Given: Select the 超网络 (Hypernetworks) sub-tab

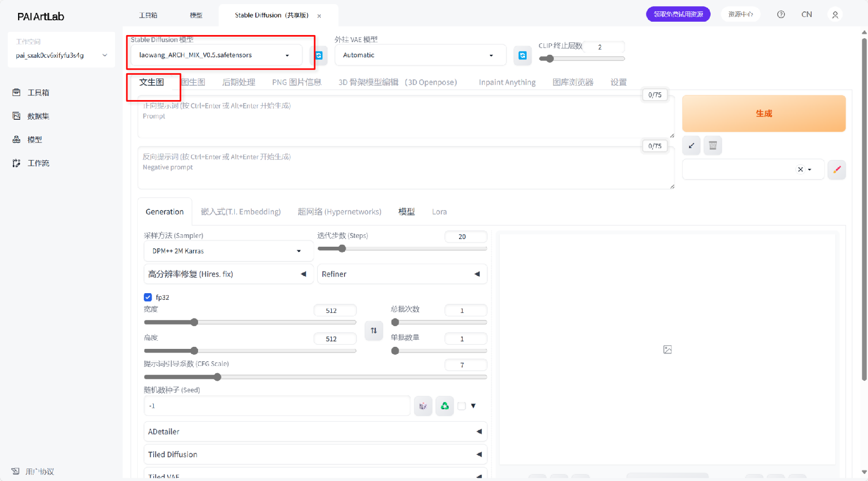Looking at the screenshot, I should tap(339, 212).
